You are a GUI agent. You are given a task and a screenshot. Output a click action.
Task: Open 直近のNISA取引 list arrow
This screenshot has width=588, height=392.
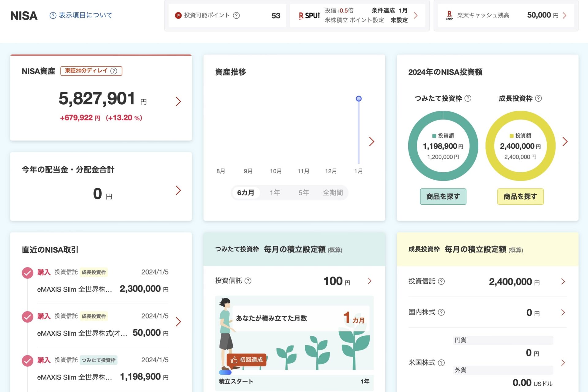pos(178,322)
